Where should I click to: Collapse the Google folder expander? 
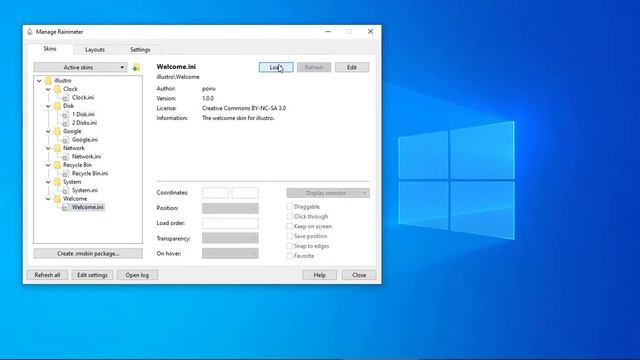pyautogui.click(x=48, y=131)
